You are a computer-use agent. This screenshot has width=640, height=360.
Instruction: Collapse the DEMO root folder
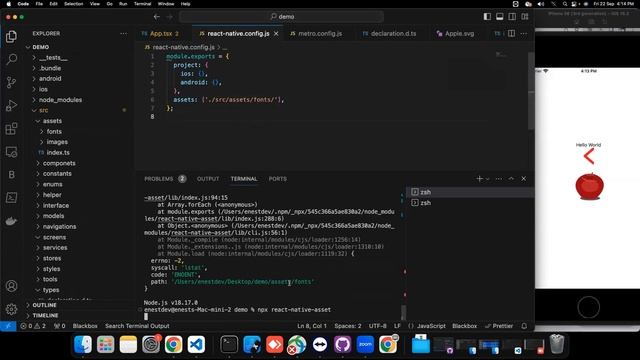40,47
